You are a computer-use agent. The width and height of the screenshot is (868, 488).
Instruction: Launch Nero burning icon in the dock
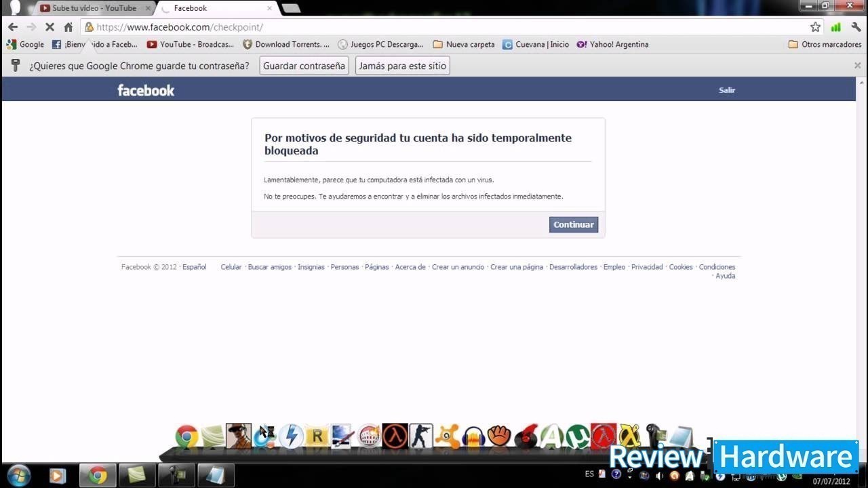pos(368,436)
